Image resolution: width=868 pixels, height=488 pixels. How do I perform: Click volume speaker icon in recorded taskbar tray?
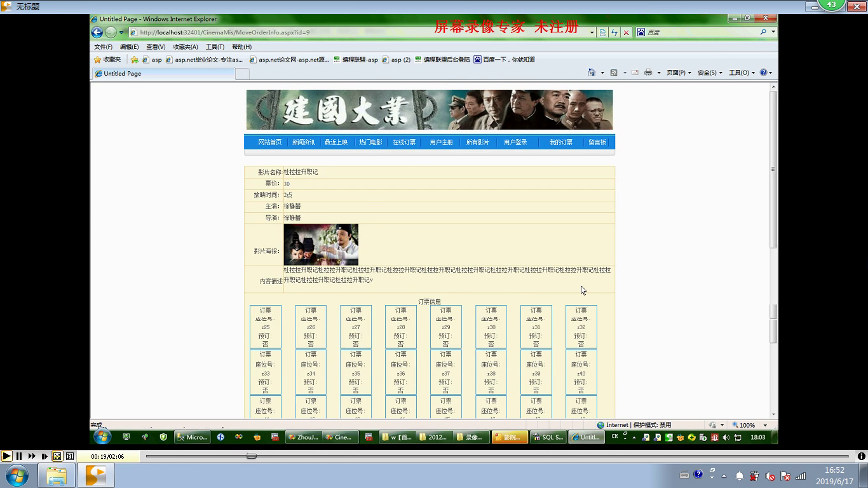(727, 437)
